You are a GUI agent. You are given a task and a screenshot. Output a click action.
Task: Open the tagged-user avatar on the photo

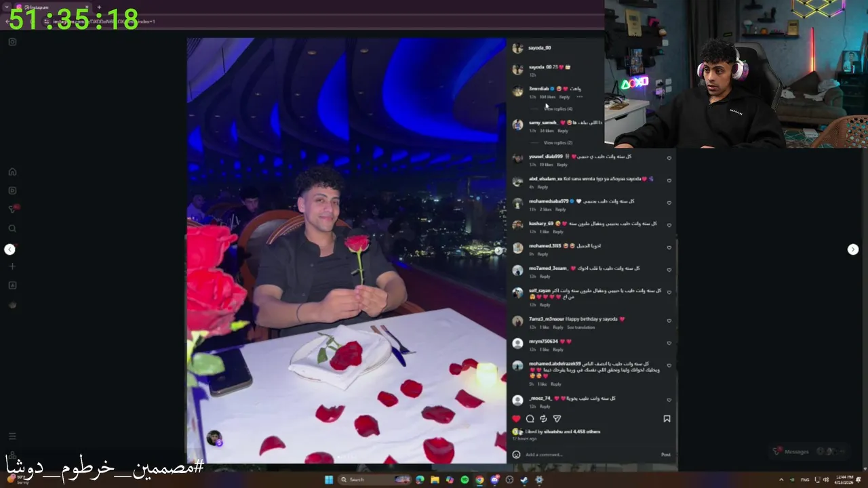[x=214, y=439]
